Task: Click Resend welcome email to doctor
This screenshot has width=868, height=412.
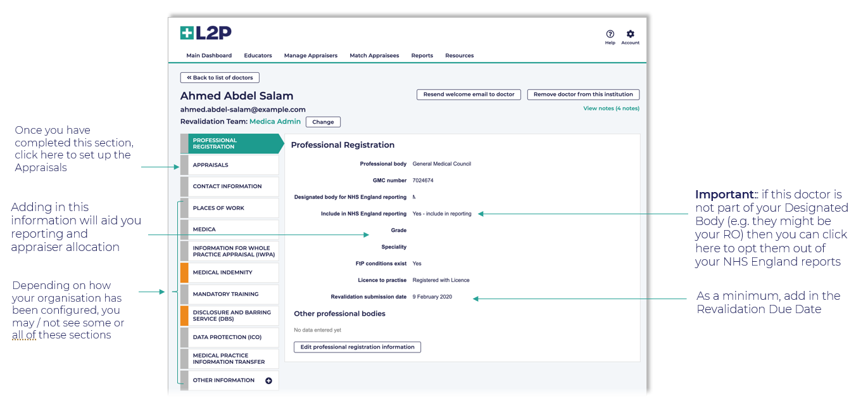Action: pos(469,94)
